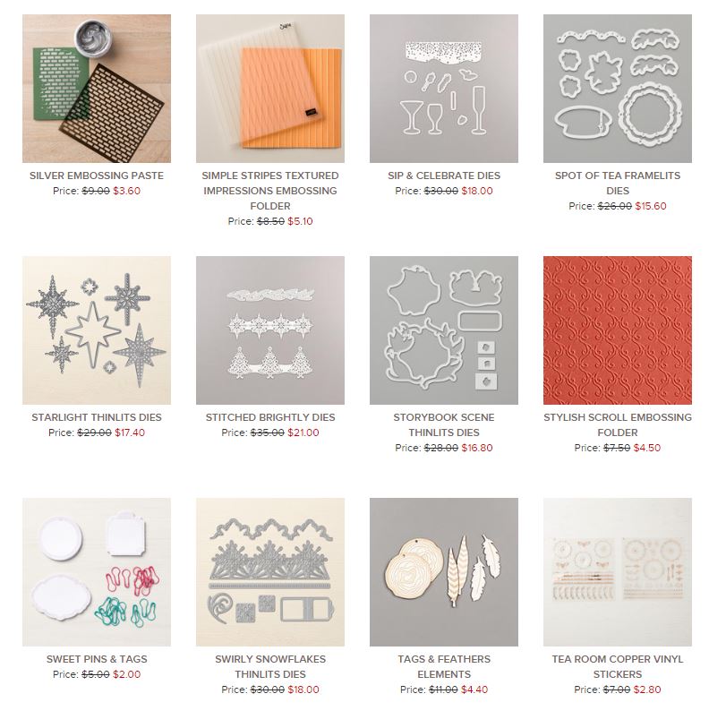Open the Sweet Pins & Tags title link

(x=97, y=659)
